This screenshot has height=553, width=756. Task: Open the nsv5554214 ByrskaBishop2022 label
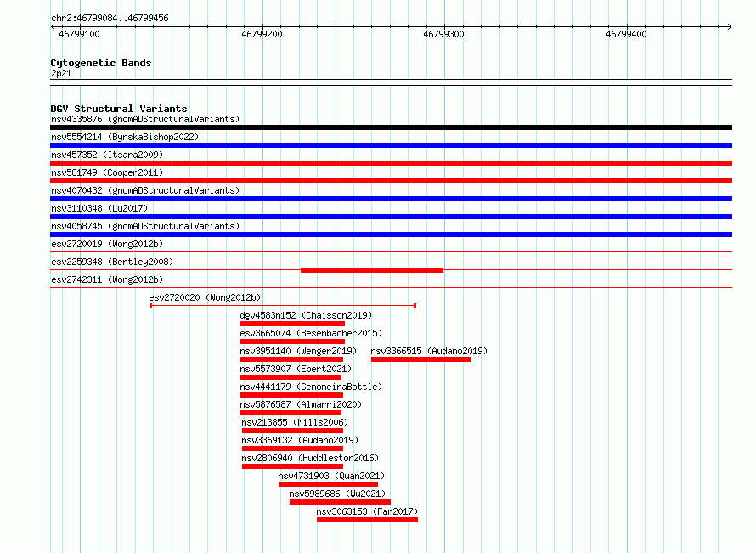tap(125, 137)
